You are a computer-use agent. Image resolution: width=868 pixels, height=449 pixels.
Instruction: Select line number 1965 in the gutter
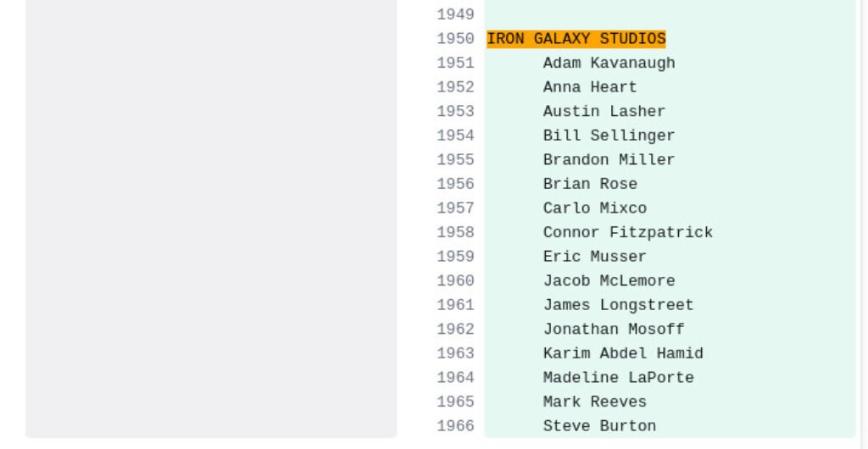(x=455, y=402)
